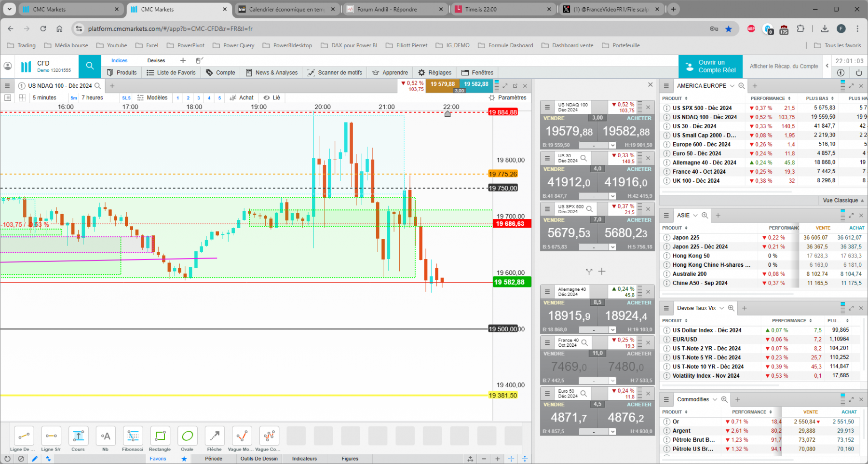The image size is (868, 464).
Task: Open quantity dropdown in US 30 ticket
Action: pyautogui.click(x=612, y=196)
